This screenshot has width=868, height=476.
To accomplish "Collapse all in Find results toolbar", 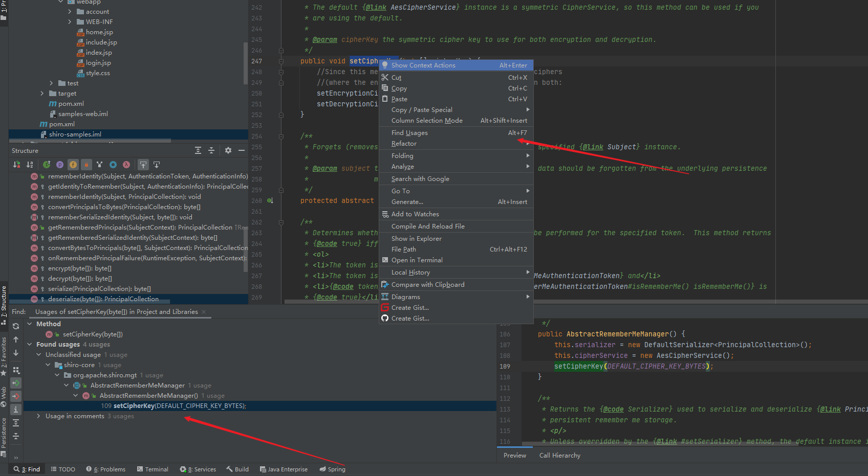I will point(16,436).
